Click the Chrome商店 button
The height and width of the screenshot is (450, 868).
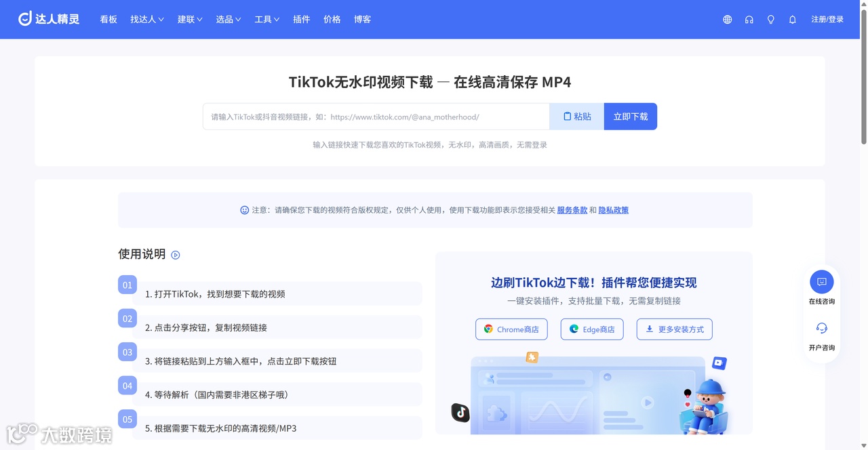pyautogui.click(x=511, y=329)
